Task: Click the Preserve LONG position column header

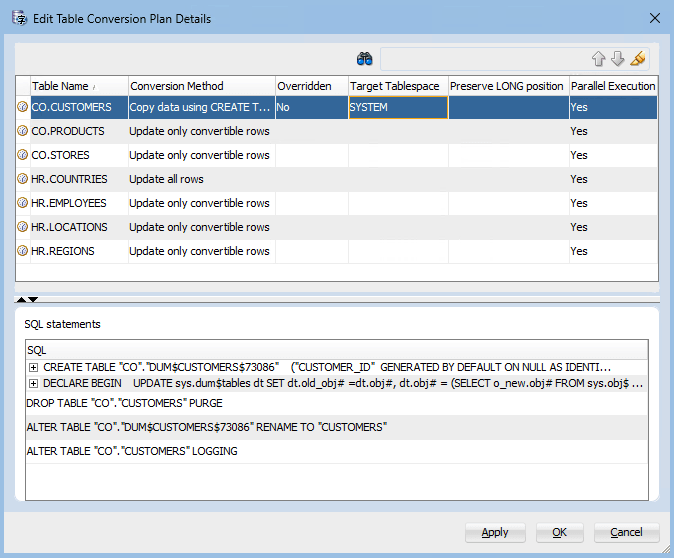Action: pyautogui.click(x=509, y=86)
